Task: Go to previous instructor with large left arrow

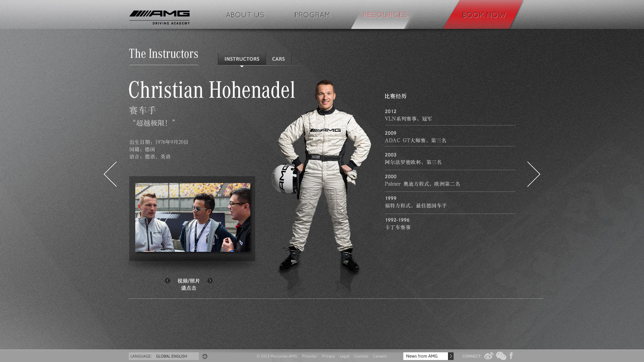Action: coord(110,174)
